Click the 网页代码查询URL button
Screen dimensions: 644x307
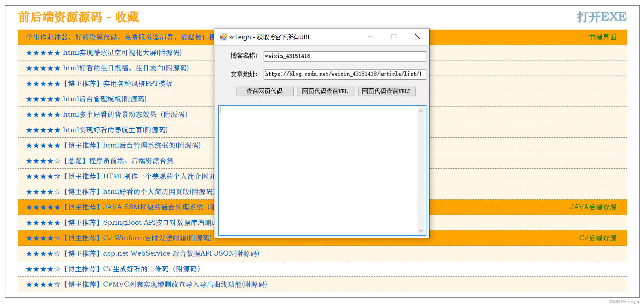tap(325, 91)
